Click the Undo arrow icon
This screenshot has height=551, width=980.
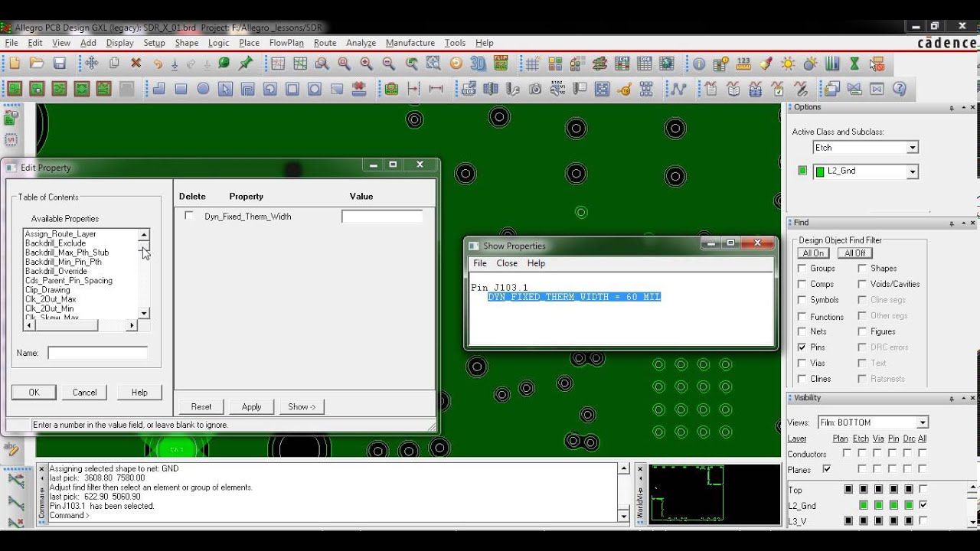click(x=158, y=64)
